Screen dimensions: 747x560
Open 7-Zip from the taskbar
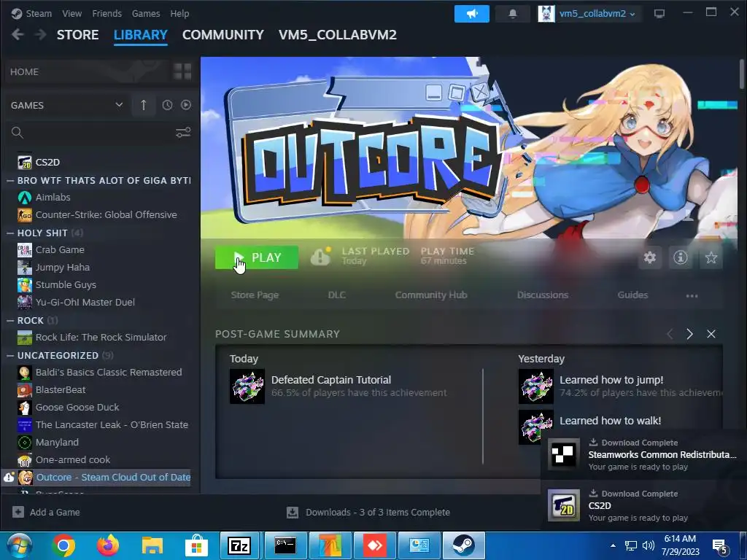[x=239, y=545]
